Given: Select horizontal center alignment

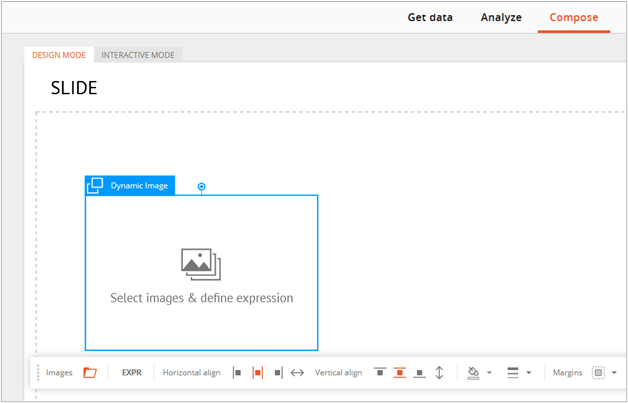Looking at the screenshot, I should pyautogui.click(x=258, y=373).
